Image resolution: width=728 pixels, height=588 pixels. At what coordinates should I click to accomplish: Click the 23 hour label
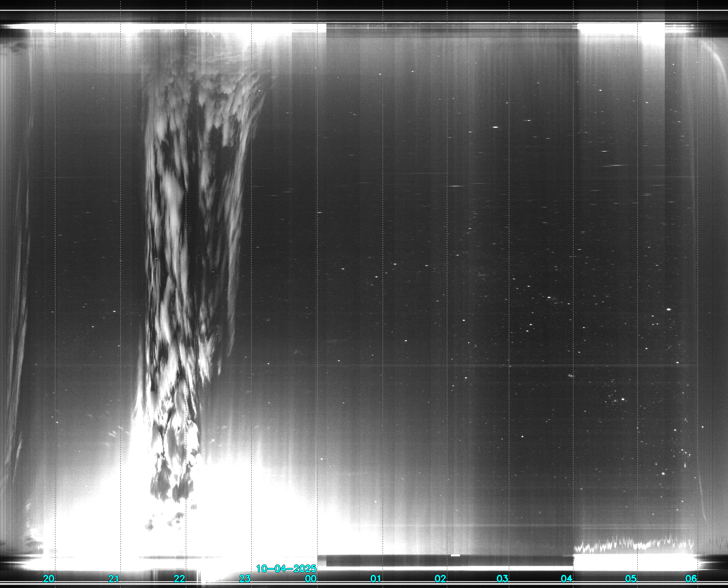(x=245, y=579)
